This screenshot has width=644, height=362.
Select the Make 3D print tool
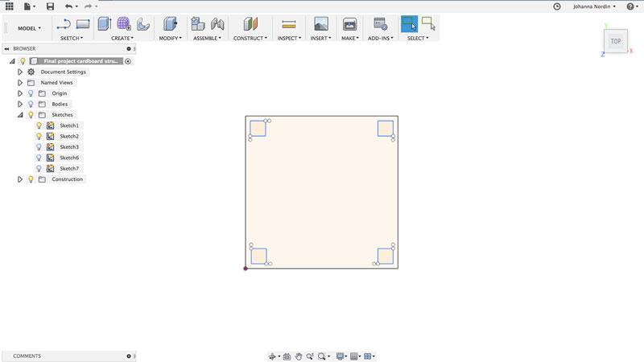[x=349, y=24]
